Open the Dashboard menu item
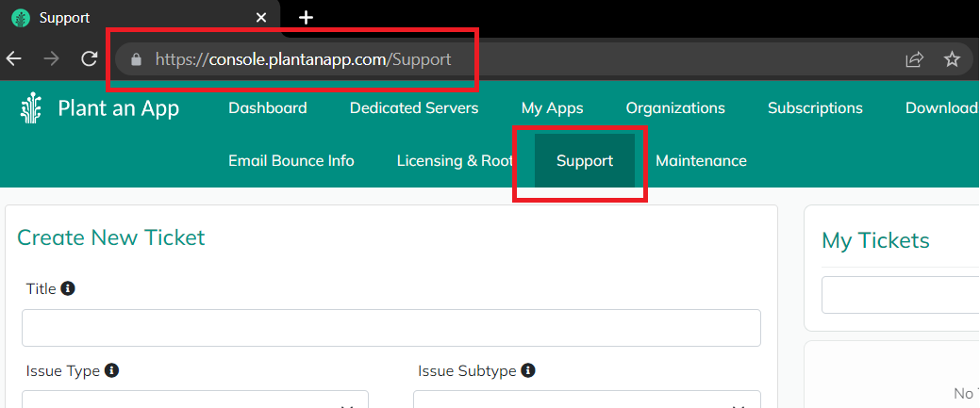This screenshot has height=408, width=980. coord(268,108)
